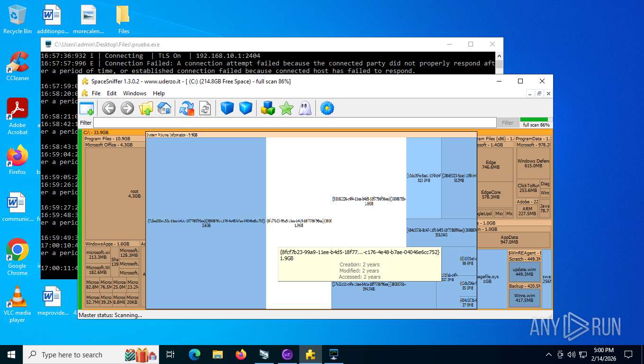Image resolution: width=644 pixels, height=364 pixels.
Task: Go back with the left arrow icon
Action: click(109, 108)
